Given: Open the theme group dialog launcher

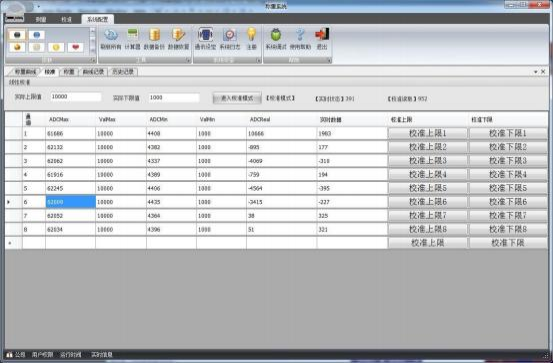Looking at the screenshot, I should click(x=93, y=60).
